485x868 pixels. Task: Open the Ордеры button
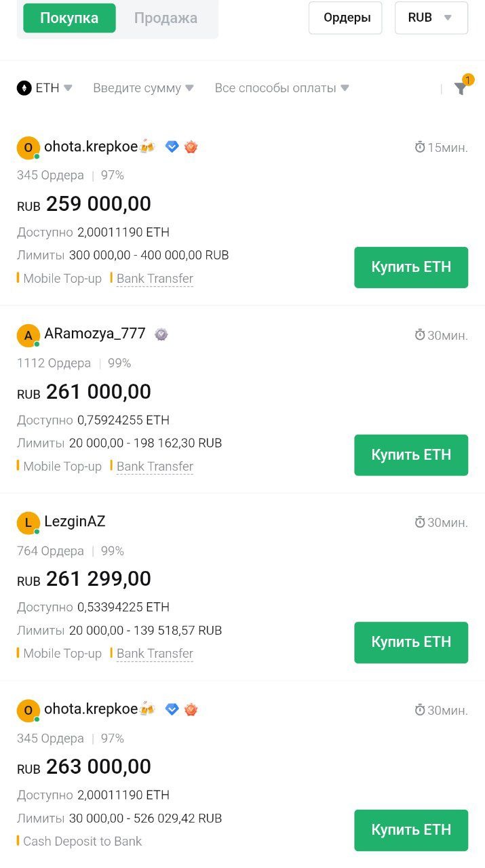point(346,18)
